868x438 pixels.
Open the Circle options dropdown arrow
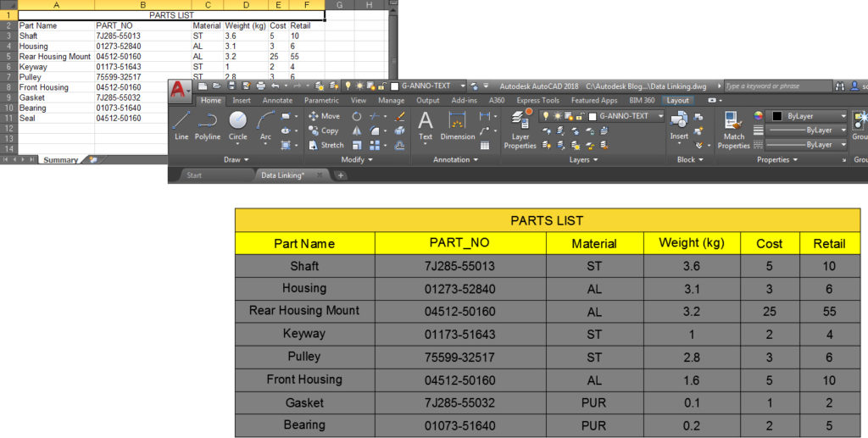coord(237,145)
